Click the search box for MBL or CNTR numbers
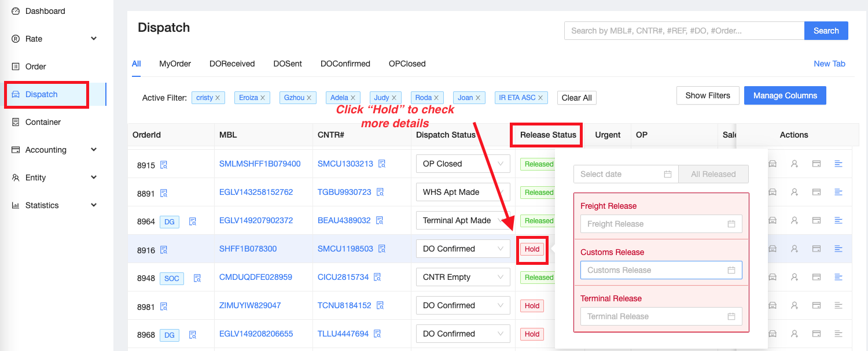 683,31
